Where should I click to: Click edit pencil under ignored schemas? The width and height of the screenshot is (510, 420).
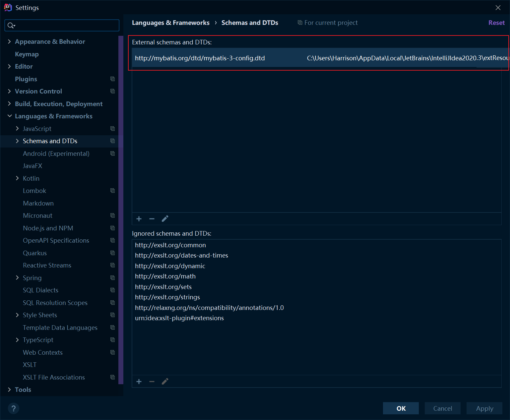pos(165,382)
